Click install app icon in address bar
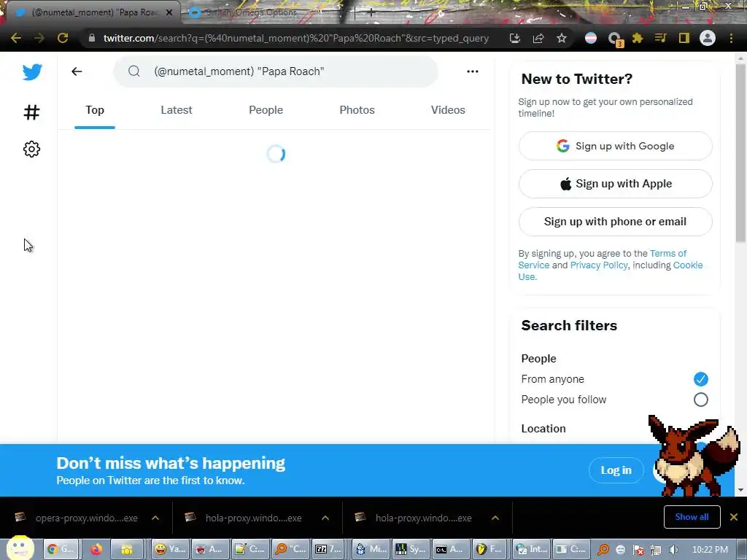747x560 pixels. tap(514, 38)
